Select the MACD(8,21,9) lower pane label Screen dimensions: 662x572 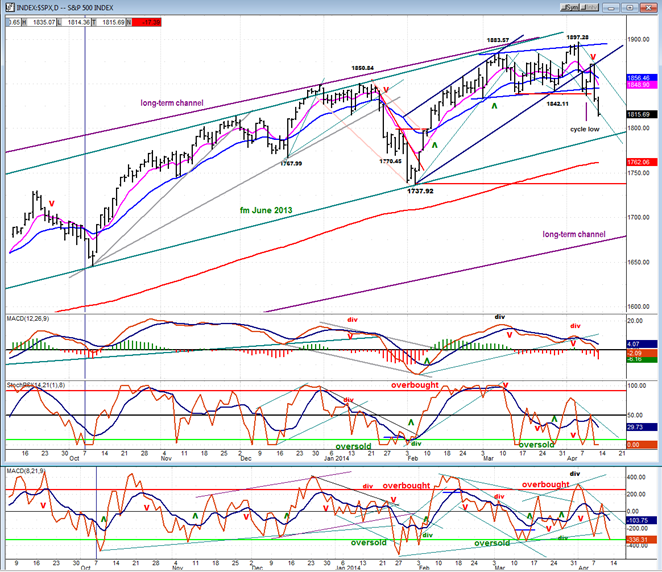[26, 471]
